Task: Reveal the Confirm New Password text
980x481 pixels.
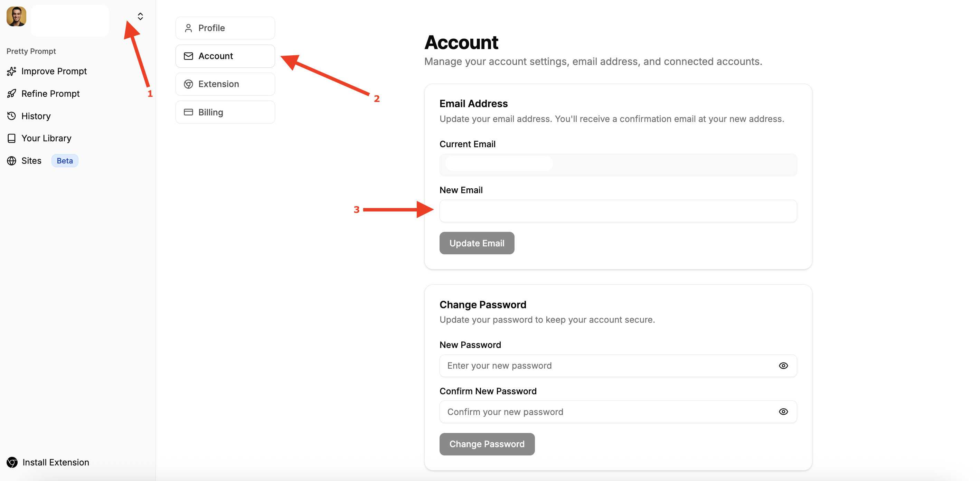Action: 783,412
